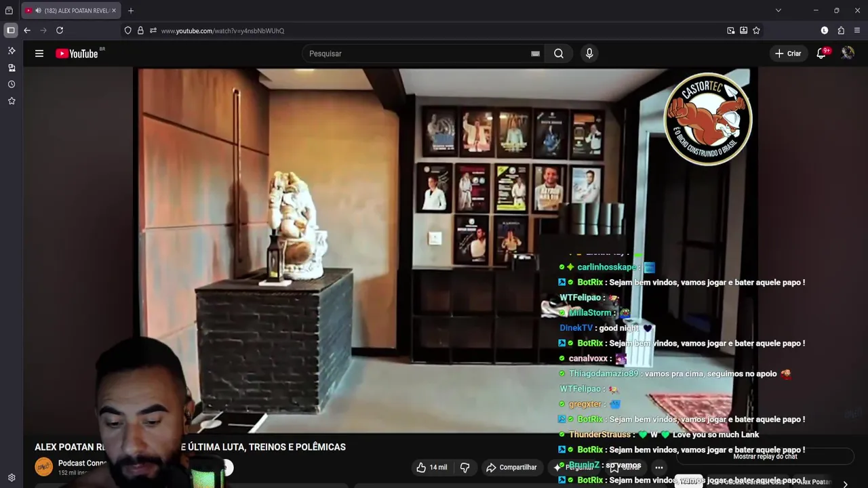Open the YouTube hamburger guide menu
The image size is (868, 488).
tap(39, 54)
